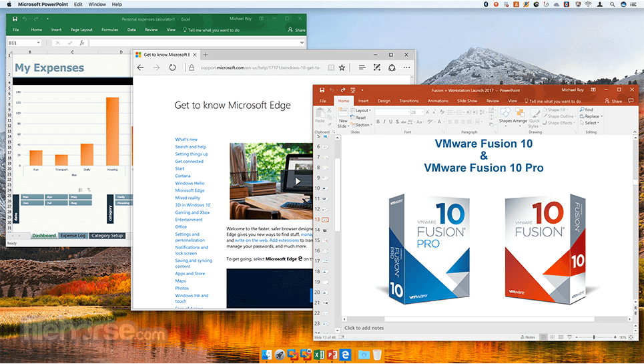Toggle Mar filter in Excel date slicer
Viewport: 644px width, 364px height.
pos(32,197)
